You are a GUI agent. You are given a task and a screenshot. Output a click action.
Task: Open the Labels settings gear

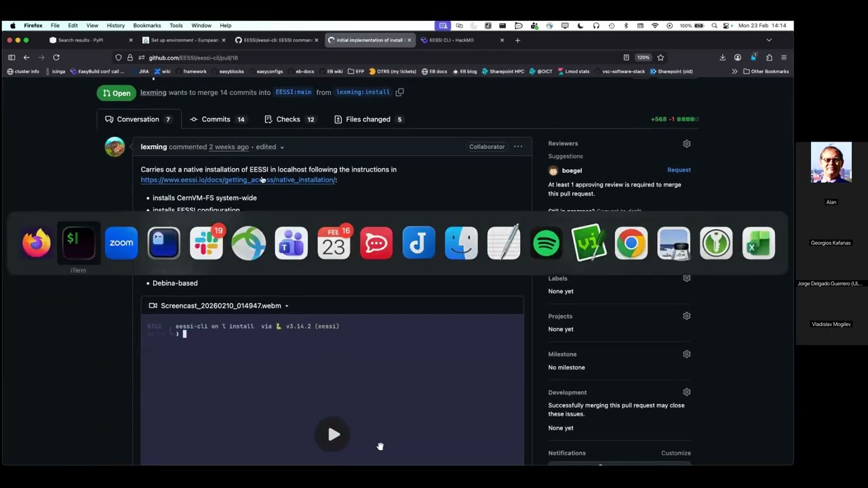pyautogui.click(x=687, y=278)
